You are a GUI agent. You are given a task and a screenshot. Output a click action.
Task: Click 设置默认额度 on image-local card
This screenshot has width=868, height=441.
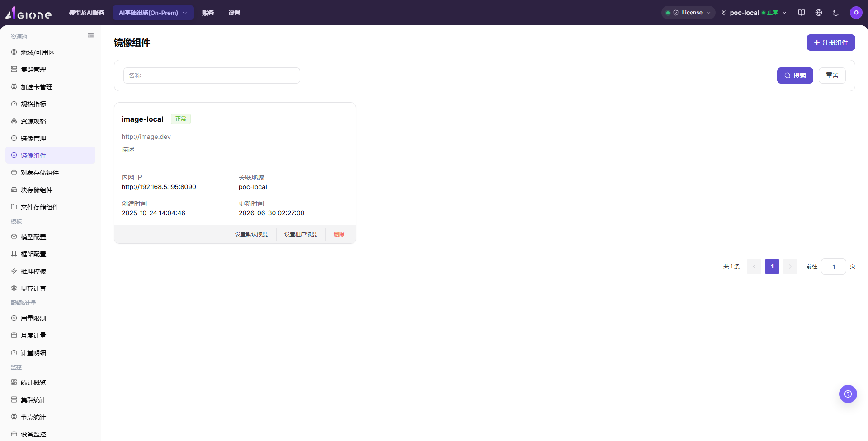click(251, 234)
